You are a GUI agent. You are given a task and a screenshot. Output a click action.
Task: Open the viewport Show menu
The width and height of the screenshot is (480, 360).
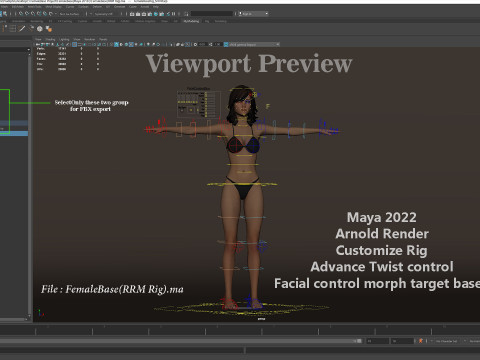(x=77, y=39)
